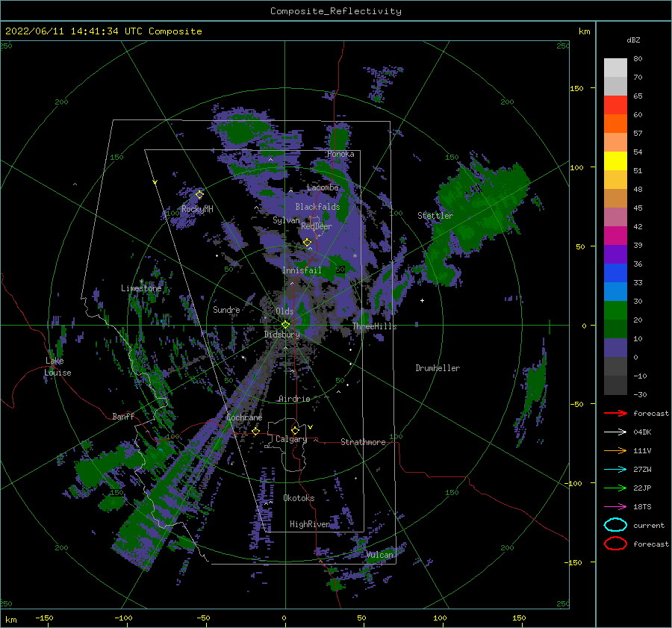Click the RedDeer city label
Screen dimensions: 672x628
point(317,226)
